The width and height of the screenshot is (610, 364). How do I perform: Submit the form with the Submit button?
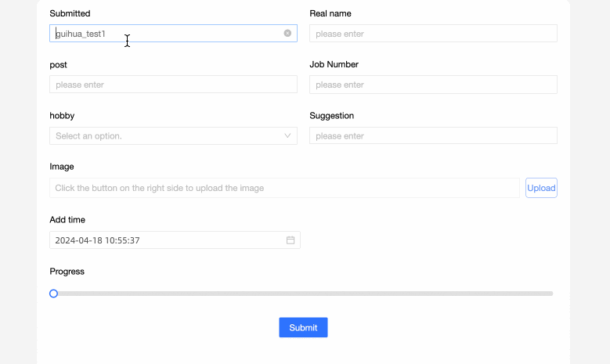click(303, 327)
